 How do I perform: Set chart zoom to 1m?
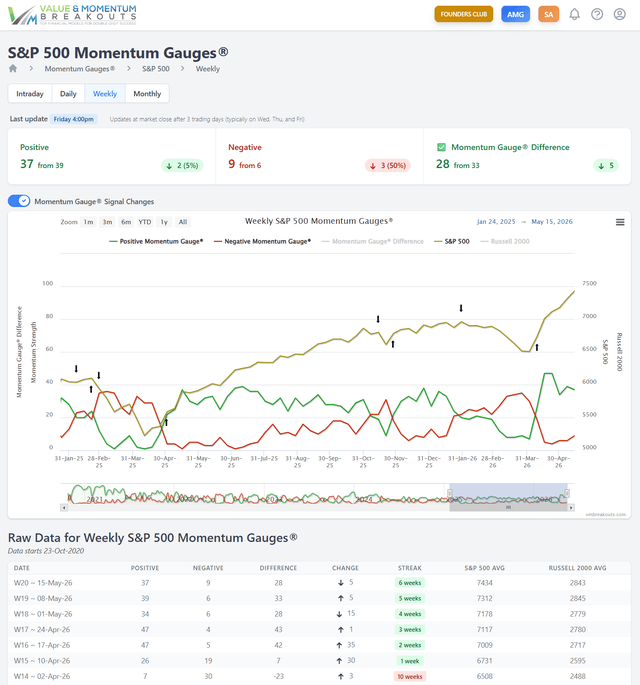(89, 222)
